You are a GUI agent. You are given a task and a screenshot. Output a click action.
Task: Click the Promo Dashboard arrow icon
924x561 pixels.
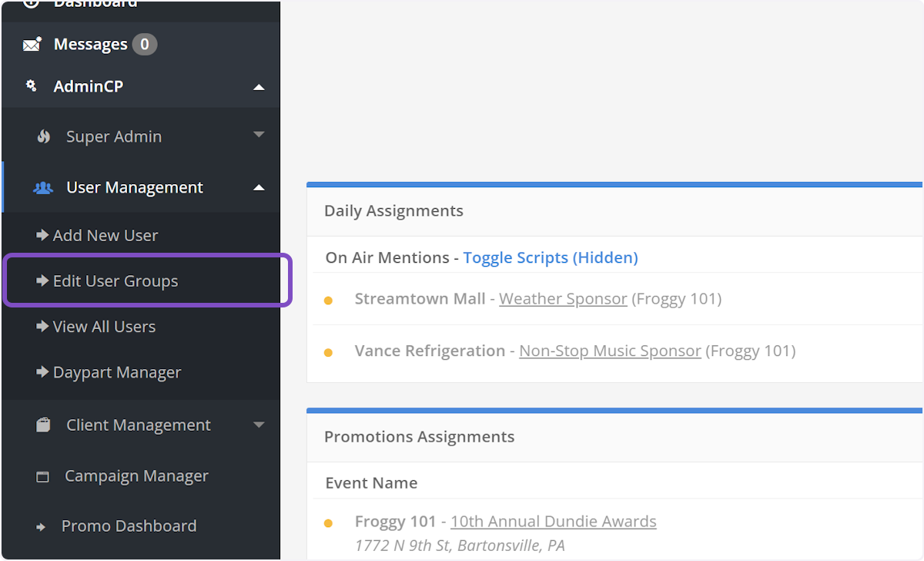42,527
